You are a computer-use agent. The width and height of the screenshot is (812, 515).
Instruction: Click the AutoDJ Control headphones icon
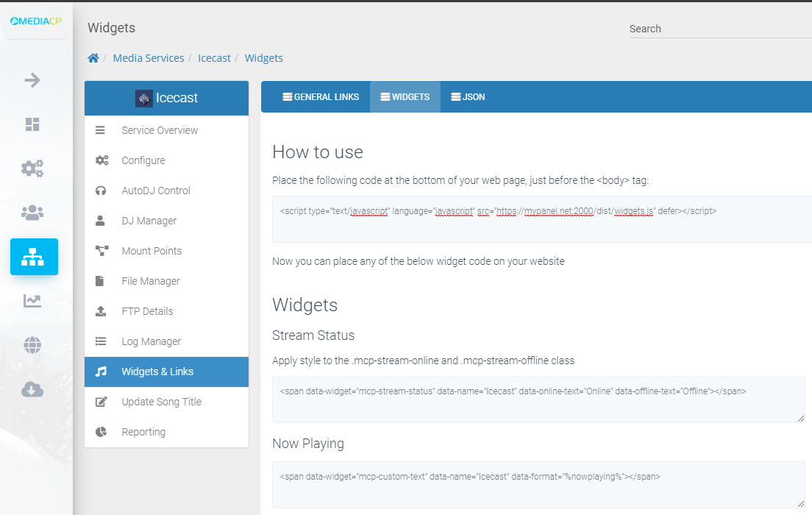click(101, 191)
